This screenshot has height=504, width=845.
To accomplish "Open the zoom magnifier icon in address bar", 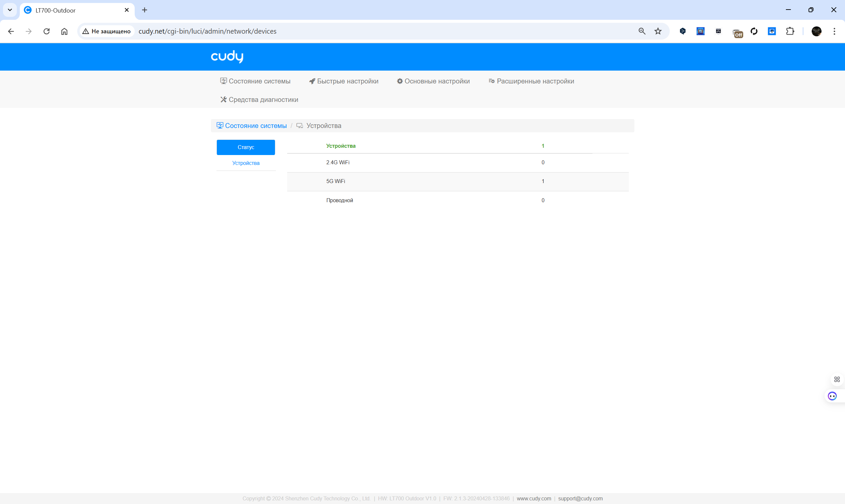I will [642, 31].
